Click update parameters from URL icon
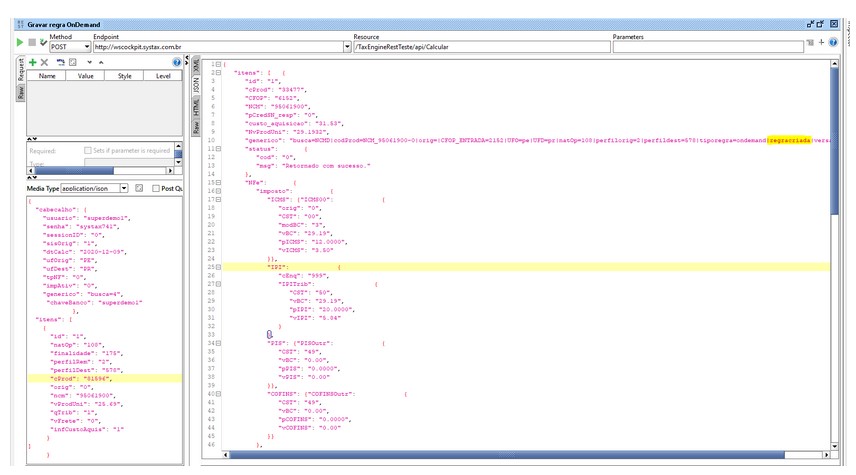This screenshot has height=475, width=856. pyautogui.click(x=61, y=62)
